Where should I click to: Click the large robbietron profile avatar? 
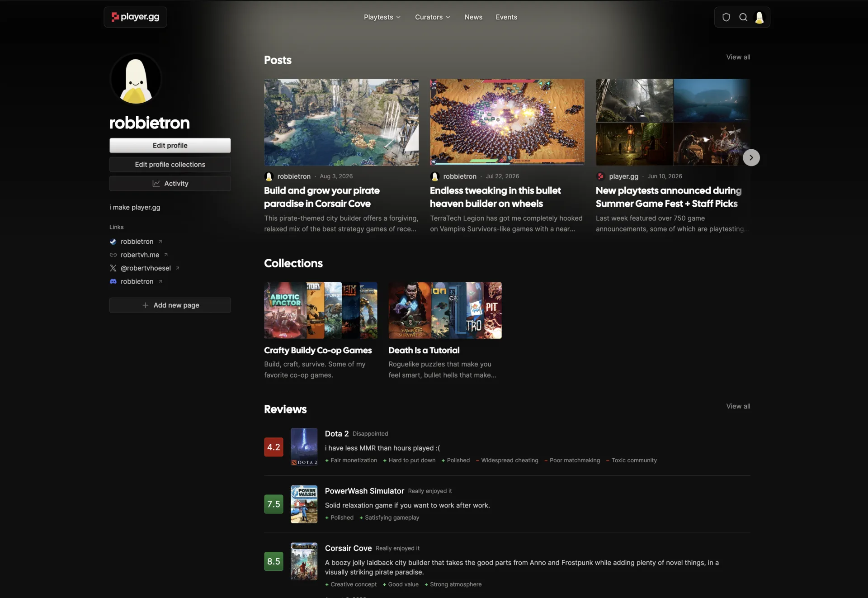[136, 79]
